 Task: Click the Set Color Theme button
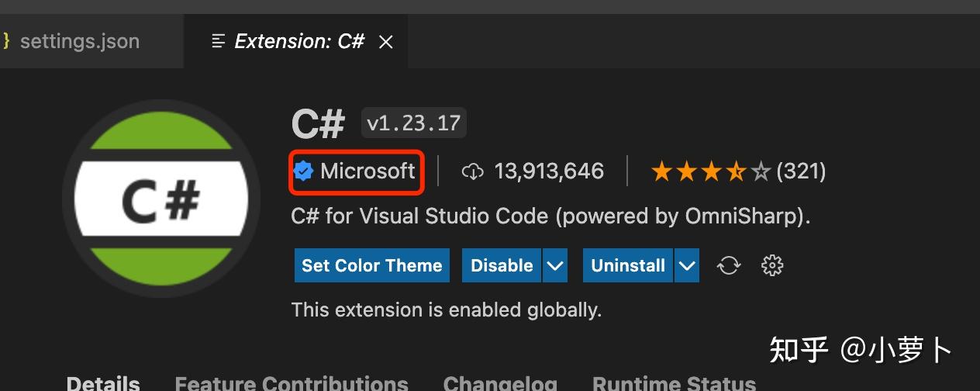372,265
